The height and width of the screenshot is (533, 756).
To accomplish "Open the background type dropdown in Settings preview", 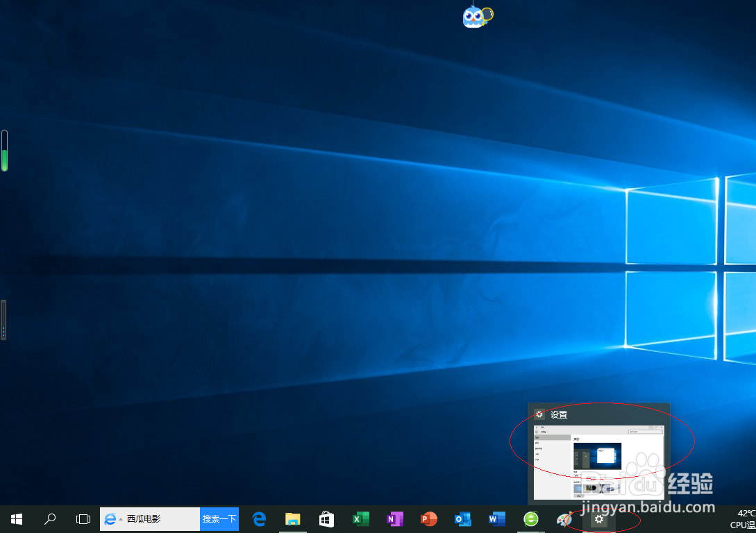I will click(x=589, y=476).
